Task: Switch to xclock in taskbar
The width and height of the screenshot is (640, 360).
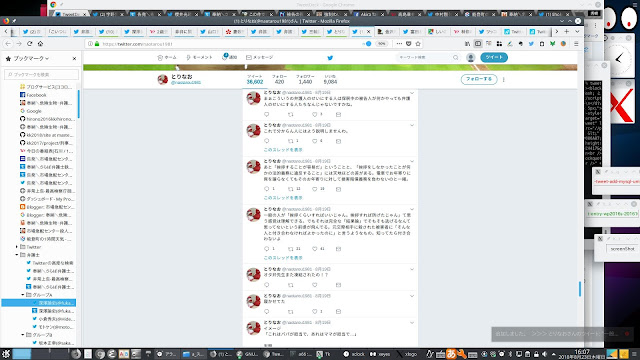Action: 354,354
